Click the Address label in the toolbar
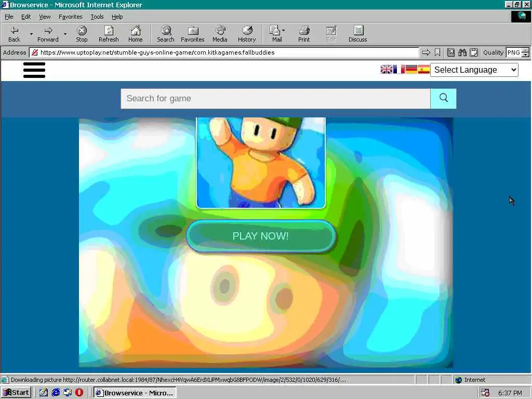 click(x=14, y=52)
